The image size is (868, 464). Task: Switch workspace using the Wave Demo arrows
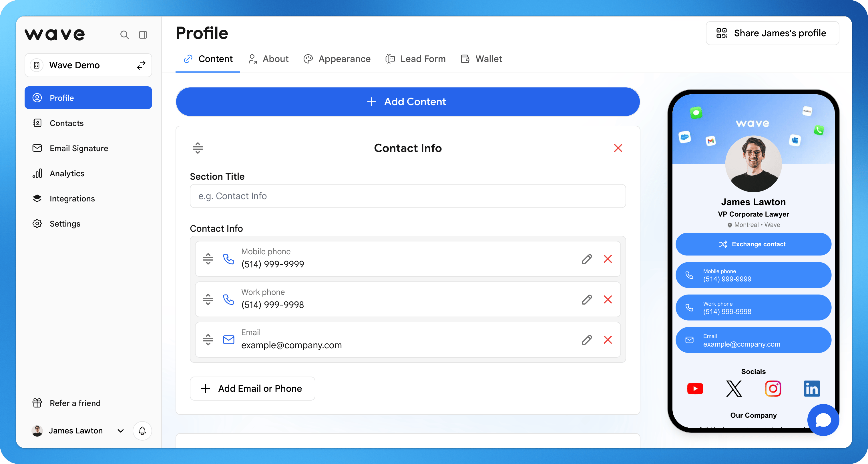tap(141, 65)
